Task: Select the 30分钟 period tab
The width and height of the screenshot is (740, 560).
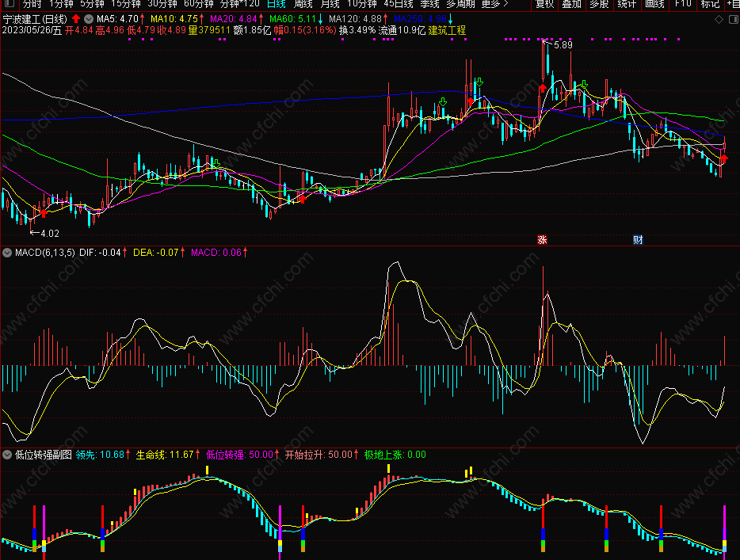Action: [162, 4]
